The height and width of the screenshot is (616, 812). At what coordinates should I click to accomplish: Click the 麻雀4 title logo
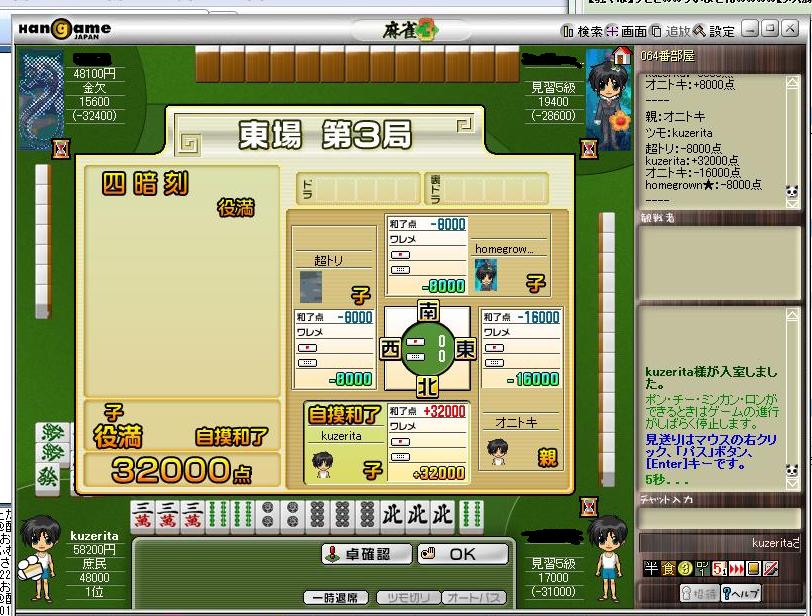(x=411, y=30)
